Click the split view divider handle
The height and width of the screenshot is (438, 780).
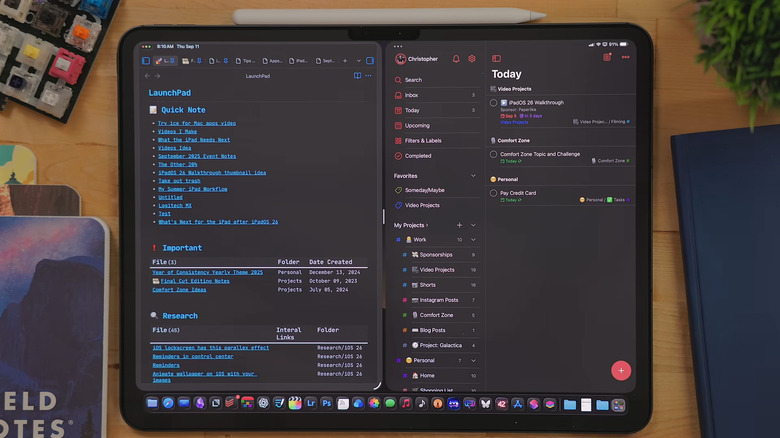pos(384,217)
